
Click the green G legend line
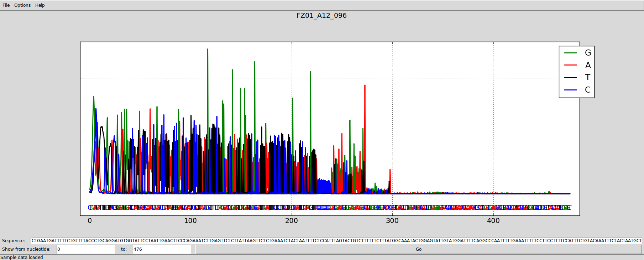[x=570, y=53]
